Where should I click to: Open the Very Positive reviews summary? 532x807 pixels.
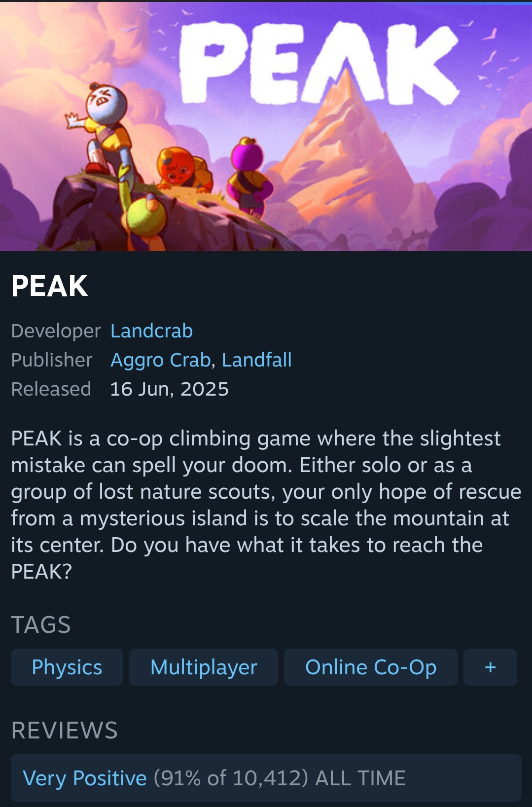coord(266,778)
